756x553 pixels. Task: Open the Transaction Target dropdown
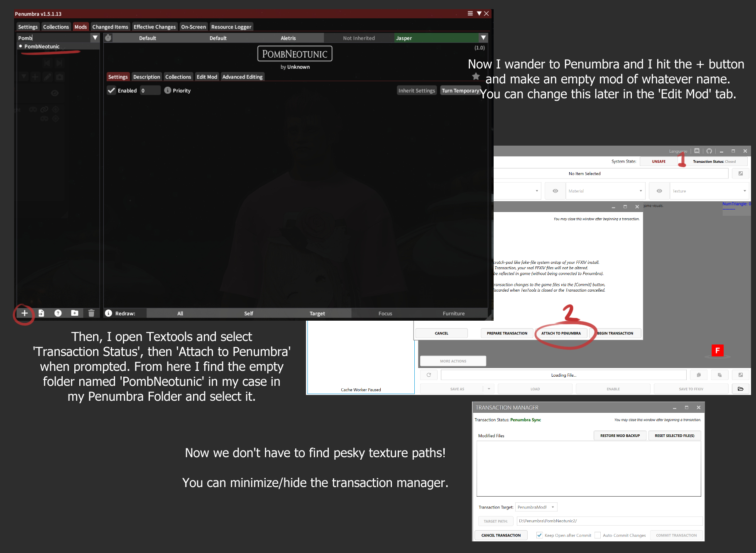[x=553, y=507]
